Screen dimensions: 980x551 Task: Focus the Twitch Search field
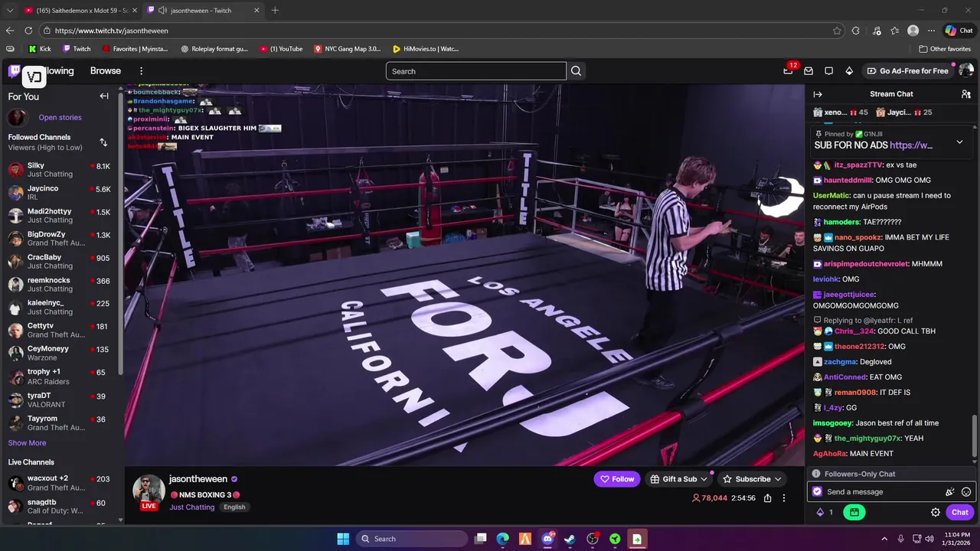click(475, 71)
